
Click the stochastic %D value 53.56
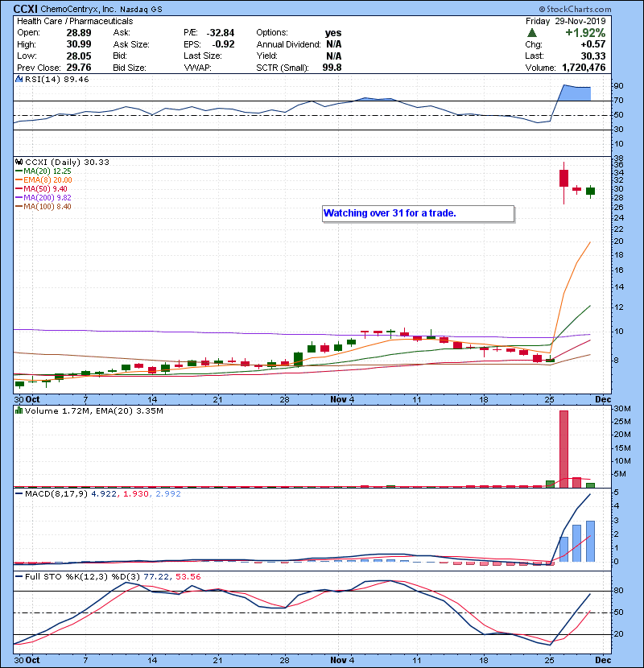click(x=188, y=576)
